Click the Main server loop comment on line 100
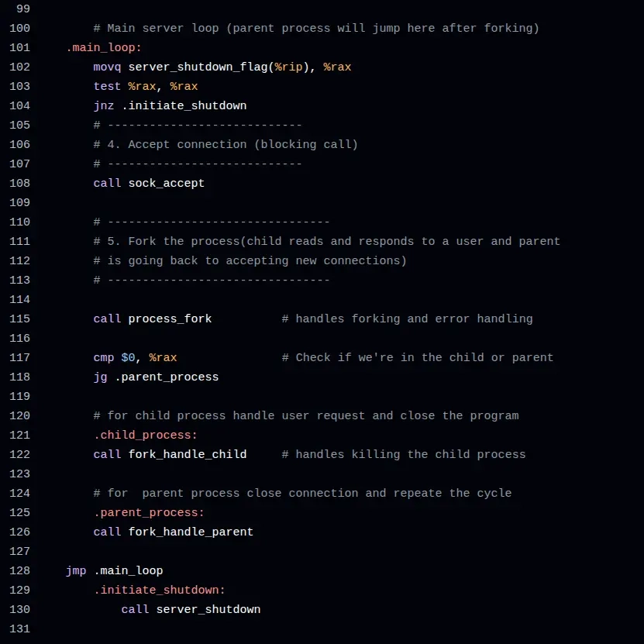Image resolution: width=644 pixels, height=644 pixels. (316, 29)
